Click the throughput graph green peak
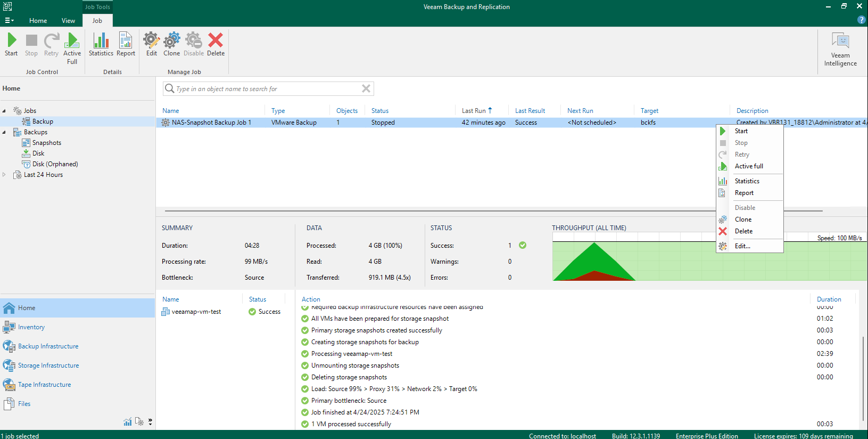Image resolution: width=868 pixels, height=439 pixels. [x=594, y=256]
